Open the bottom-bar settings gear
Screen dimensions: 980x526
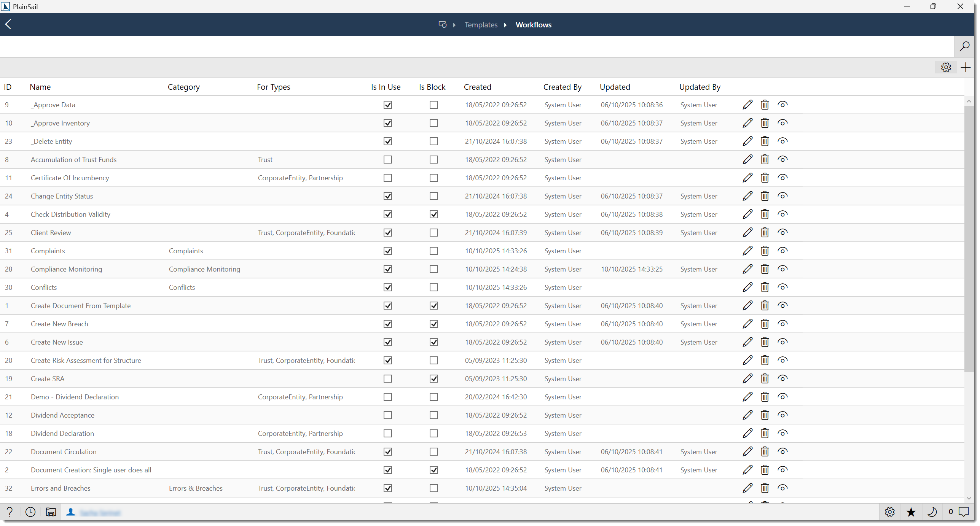pyautogui.click(x=890, y=512)
